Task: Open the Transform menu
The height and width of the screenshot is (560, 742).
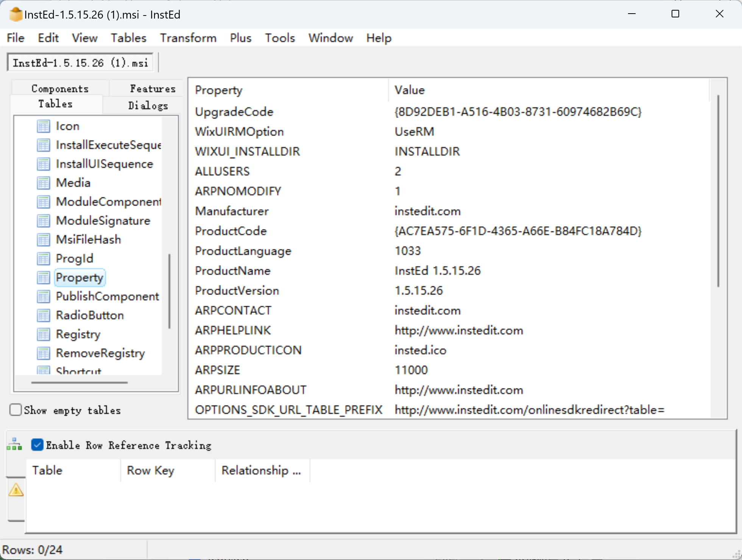Action: [x=188, y=38]
